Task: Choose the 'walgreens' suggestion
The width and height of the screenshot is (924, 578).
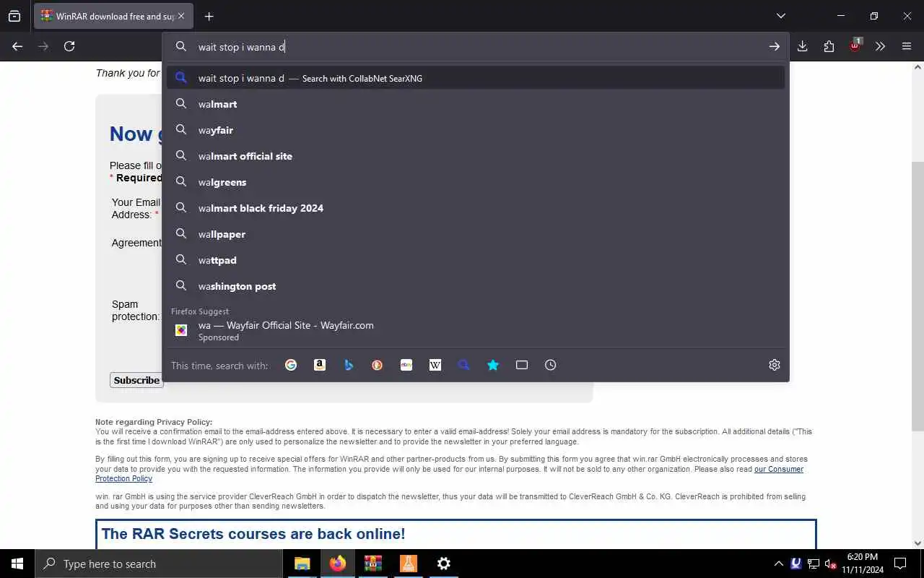Action: point(476,182)
